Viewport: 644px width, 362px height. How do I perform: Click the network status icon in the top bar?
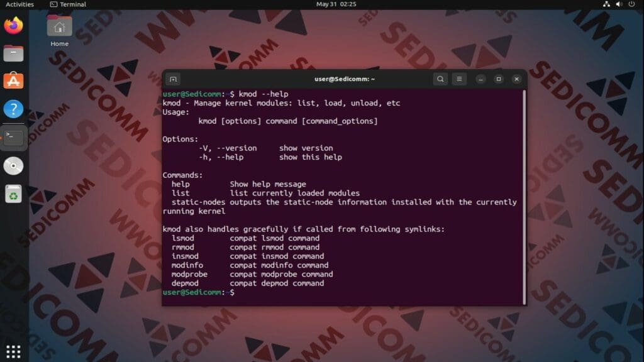[606, 4]
